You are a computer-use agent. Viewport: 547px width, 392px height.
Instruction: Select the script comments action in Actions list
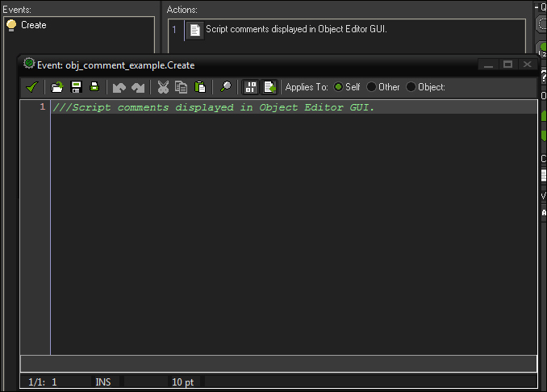point(296,29)
